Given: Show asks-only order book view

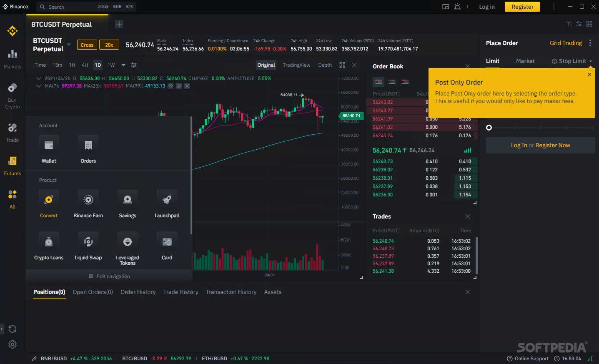Looking at the screenshot, I should coord(405,82).
